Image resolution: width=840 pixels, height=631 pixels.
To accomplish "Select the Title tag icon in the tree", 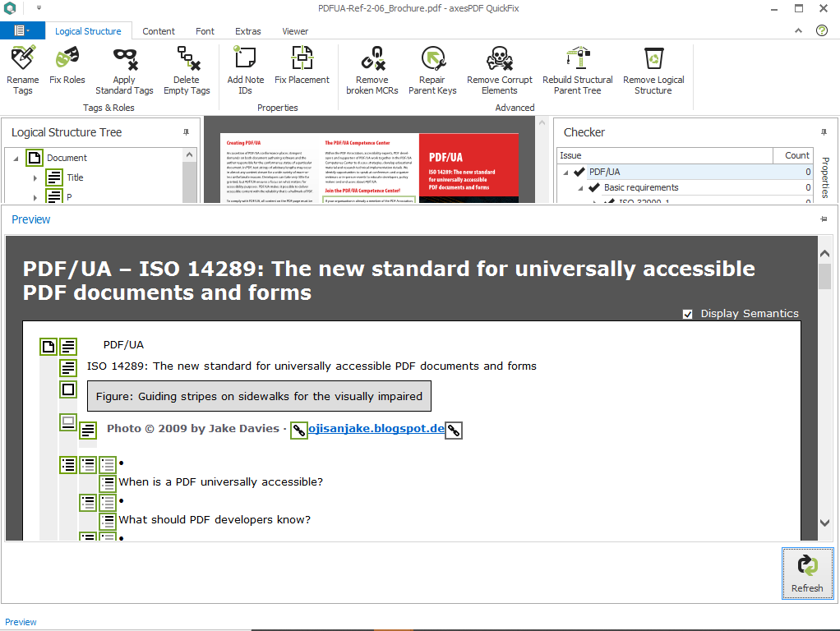I will pos(54,177).
